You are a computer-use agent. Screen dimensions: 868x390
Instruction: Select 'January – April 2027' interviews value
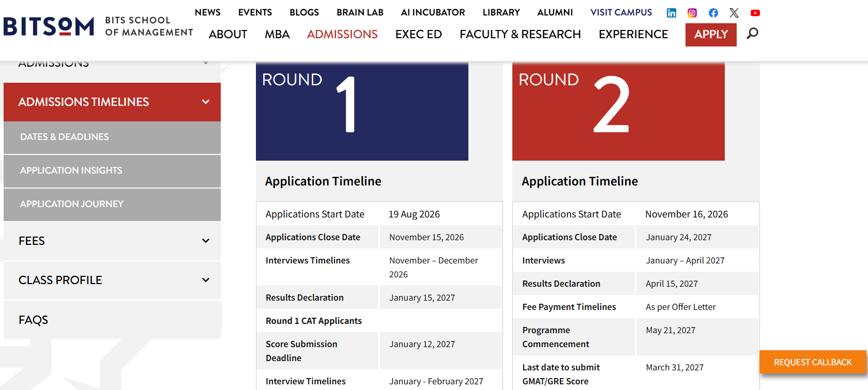point(685,260)
